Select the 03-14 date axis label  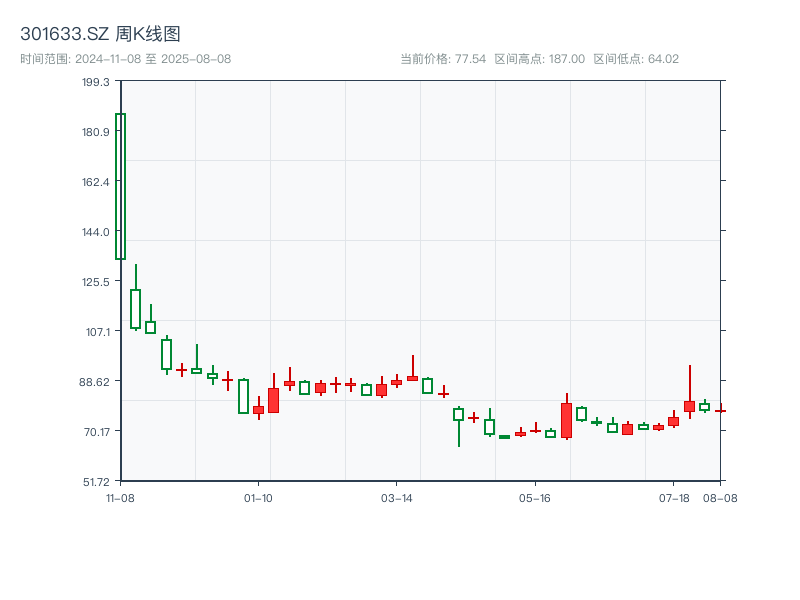point(397,497)
